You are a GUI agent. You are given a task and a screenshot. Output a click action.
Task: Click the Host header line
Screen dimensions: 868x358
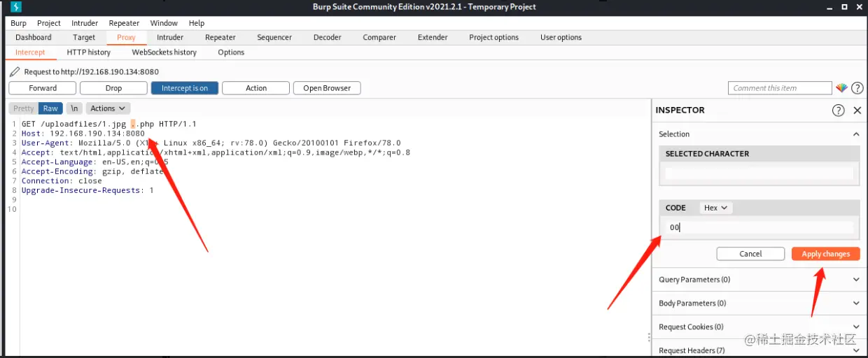point(83,134)
